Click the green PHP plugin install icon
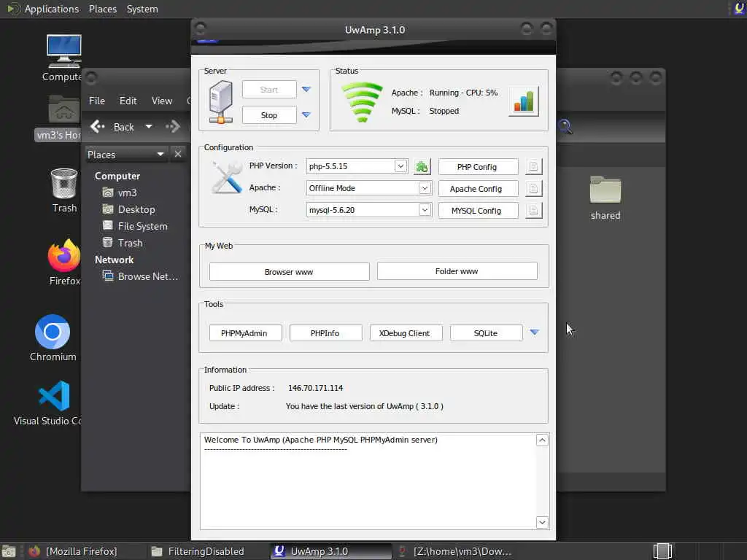The height and width of the screenshot is (560, 747). tap(422, 167)
